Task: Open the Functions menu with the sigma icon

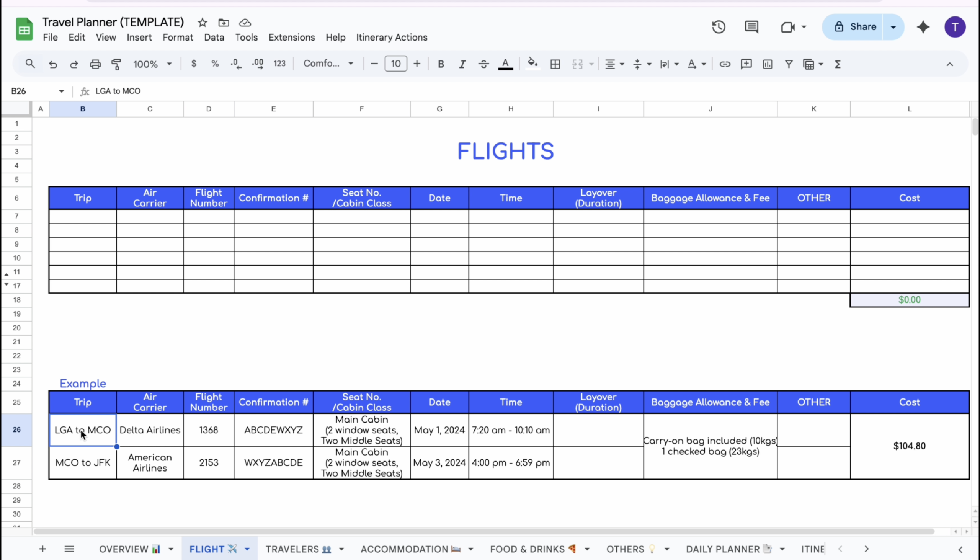Action: click(838, 64)
